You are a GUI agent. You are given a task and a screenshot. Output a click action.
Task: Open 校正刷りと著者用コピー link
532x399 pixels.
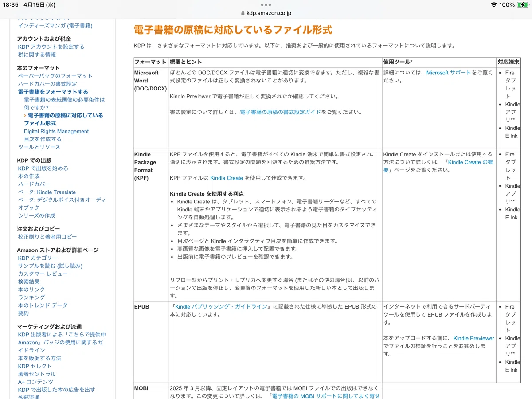click(x=47, y=237)
